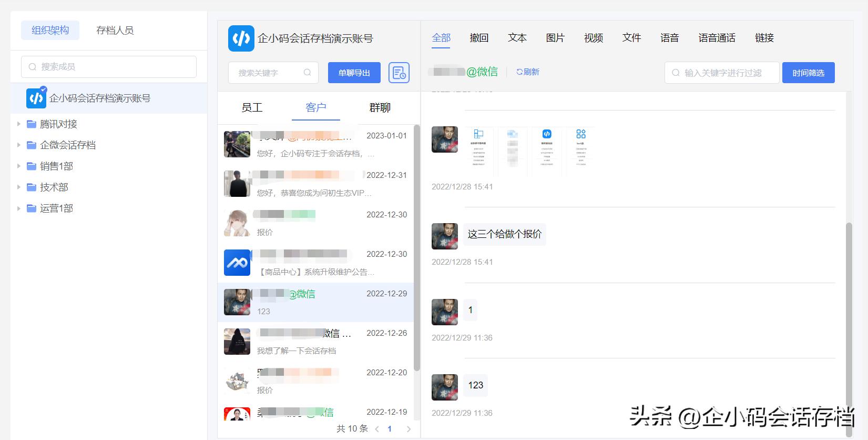Expand the 运营1部 folder arrow
The image size is (868, 440).
(x=18, y=208)
